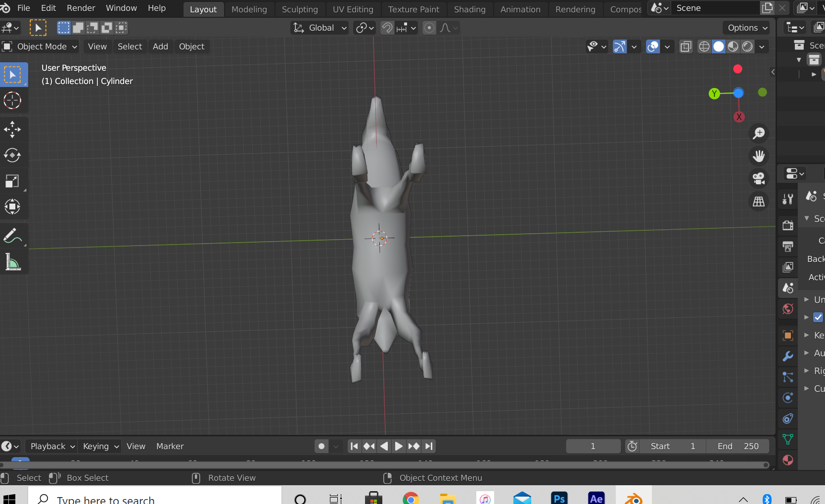Open the Playback dropdown in timeline

[x=51, y=446]
